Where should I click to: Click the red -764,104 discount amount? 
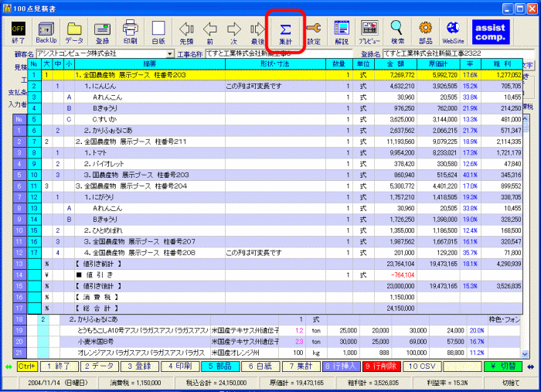pos(403,275)
